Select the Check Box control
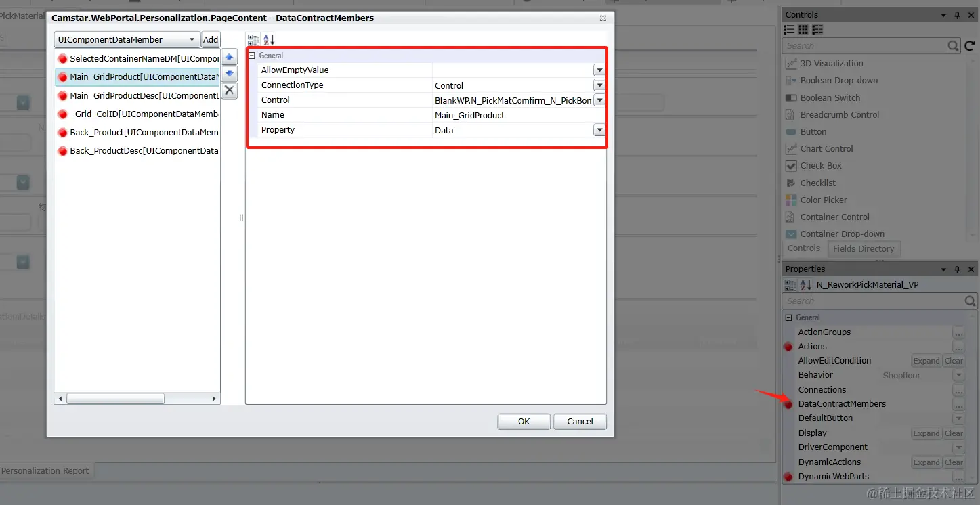This screenshot has height=505, width=980. (x=821, y=166)
